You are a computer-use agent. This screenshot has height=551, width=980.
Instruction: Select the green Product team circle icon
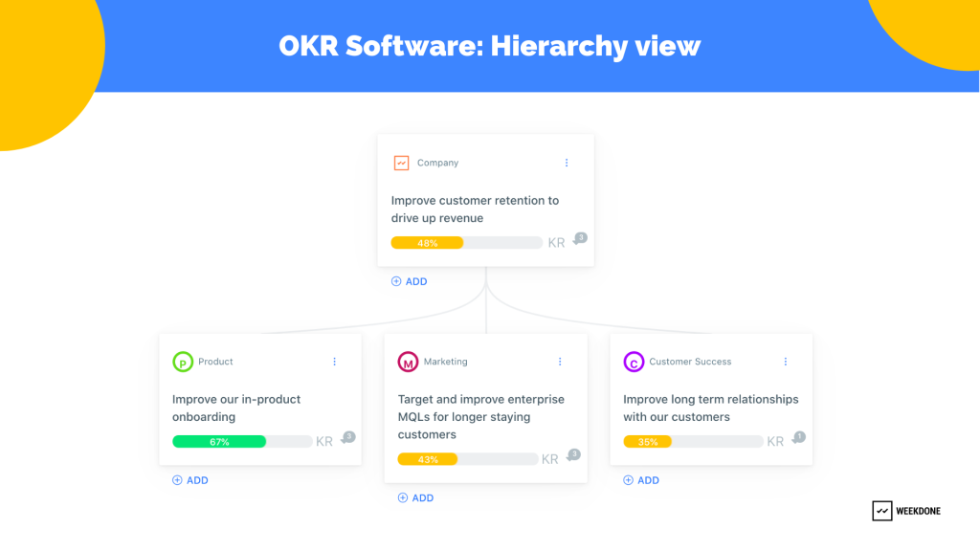pos(182,362)
